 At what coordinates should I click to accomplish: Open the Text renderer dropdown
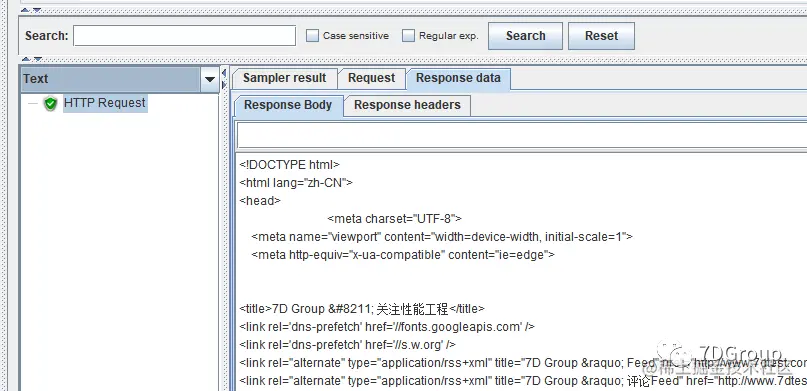click(209, 79)
